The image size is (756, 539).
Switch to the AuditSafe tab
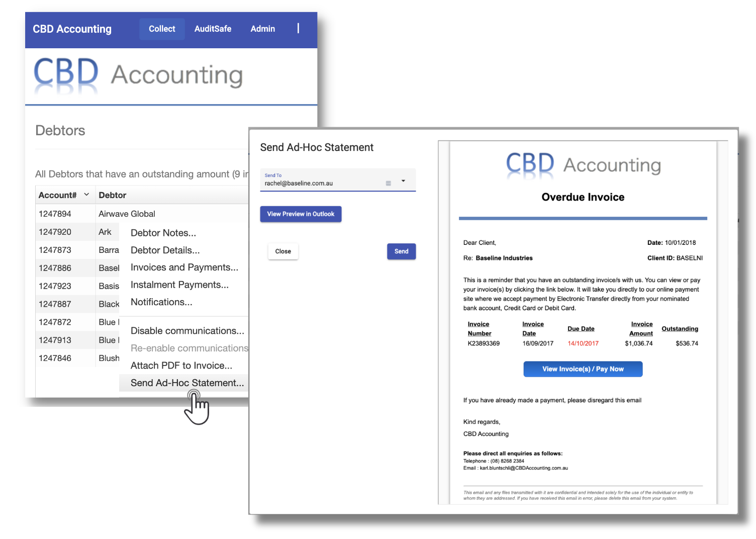point(213,29)
